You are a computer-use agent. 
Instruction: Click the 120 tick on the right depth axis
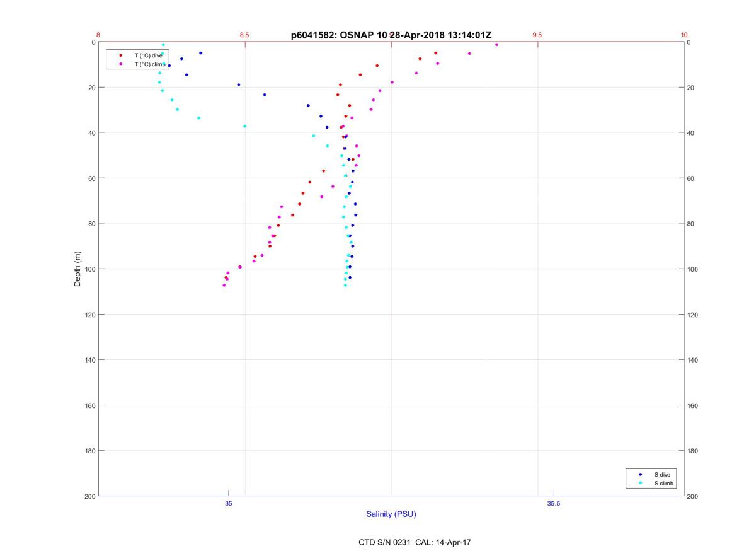[693, 315]
